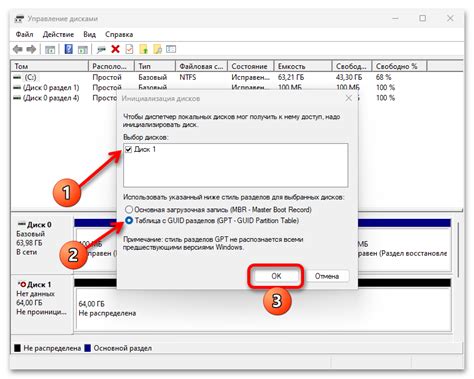Open the Справка menu
474x379 pixels.
pos(119,34)
